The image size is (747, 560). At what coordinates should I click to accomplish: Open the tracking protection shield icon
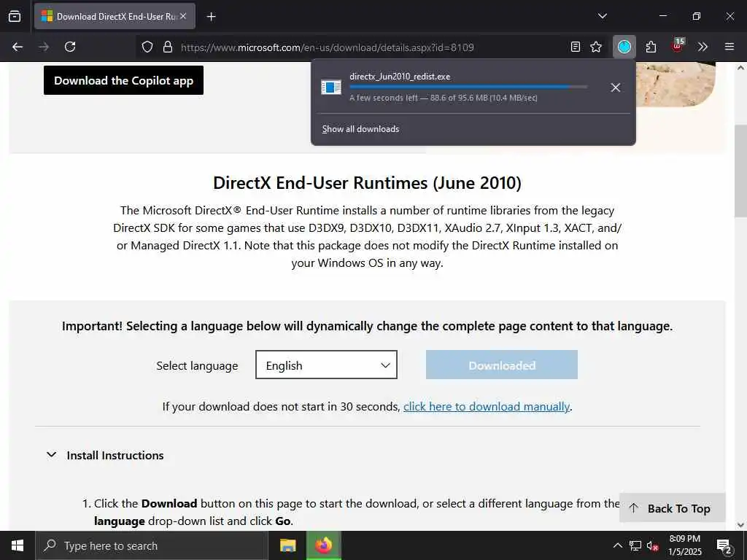point(147,47)
